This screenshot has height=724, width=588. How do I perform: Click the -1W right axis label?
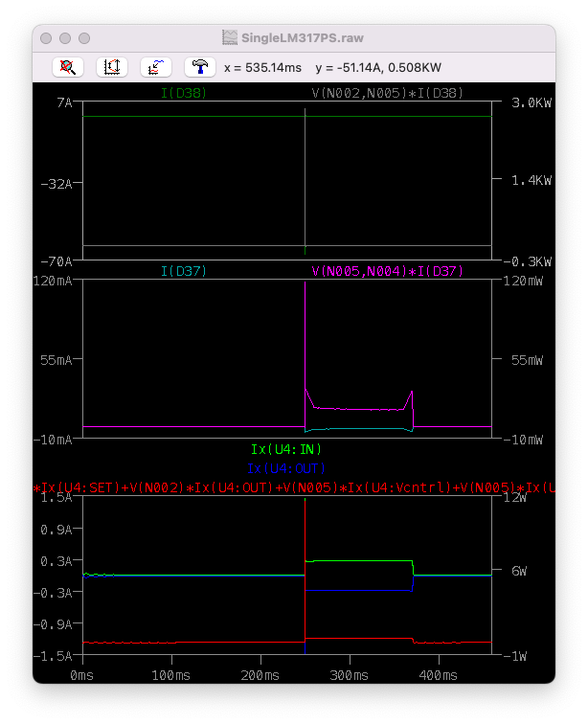tap(515, 656)
